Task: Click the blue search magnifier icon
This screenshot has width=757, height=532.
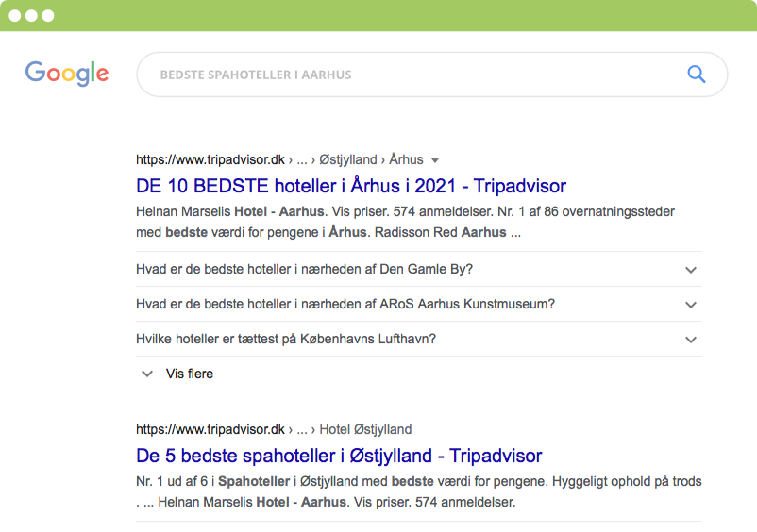Action: (697, 75)
